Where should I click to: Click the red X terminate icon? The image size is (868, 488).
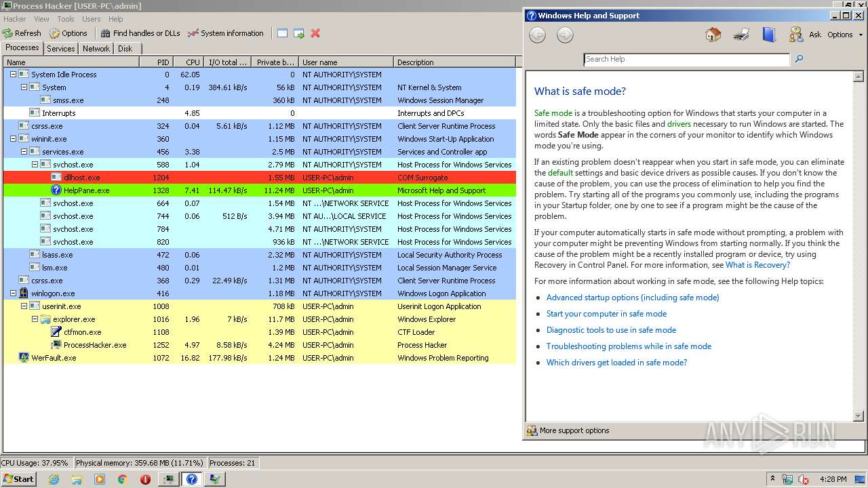tap(315, 33)
